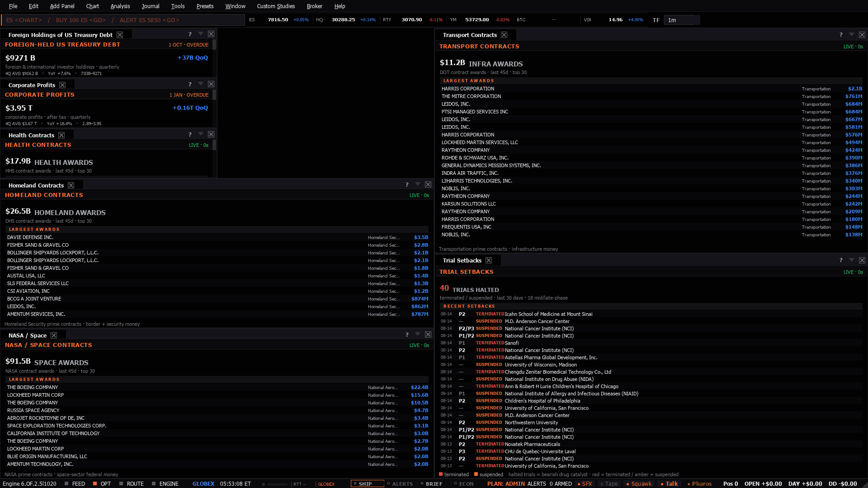Open help icon on NASA / Space panel
The width and height of the screenshot is (868, 488).
coord(407,335)
